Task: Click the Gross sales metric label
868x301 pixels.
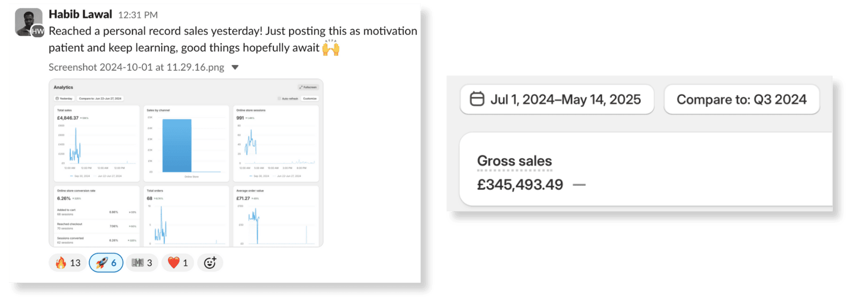Action: [x=514, y=161]
